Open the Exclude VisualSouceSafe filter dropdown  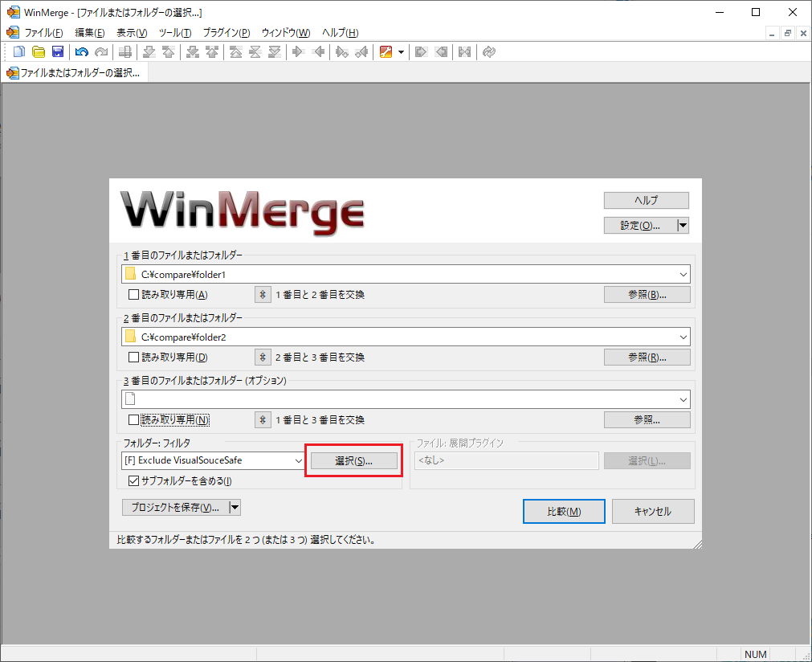[x=298, y=460]
